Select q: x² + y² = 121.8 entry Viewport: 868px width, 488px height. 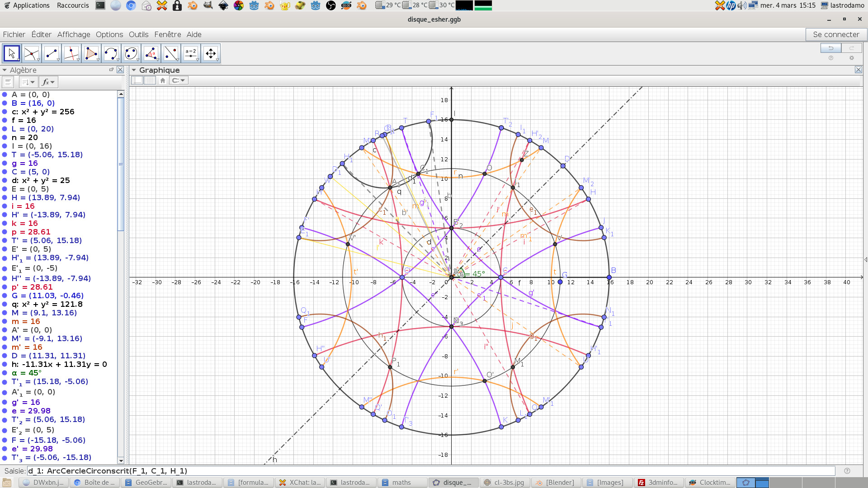click(x=47, y=304)
